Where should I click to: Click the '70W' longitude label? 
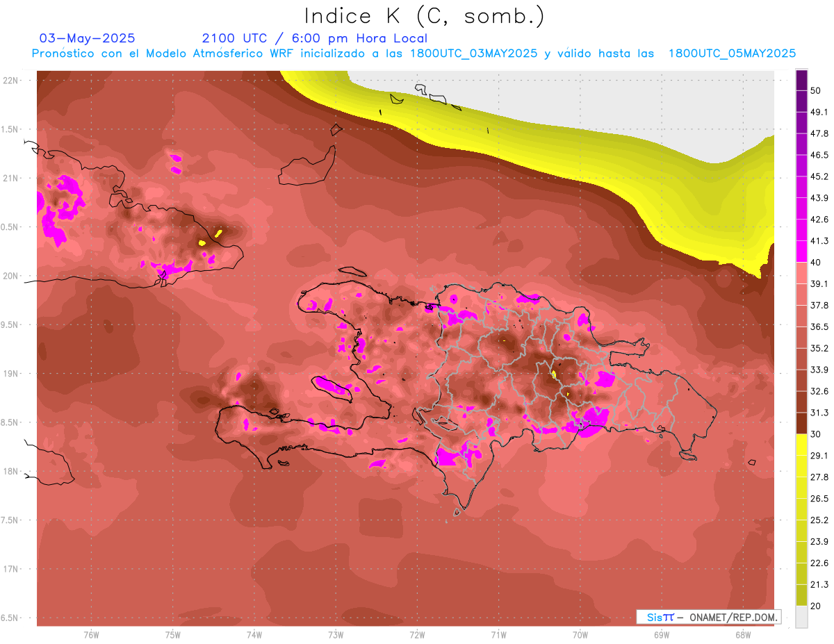coord(580,636)
